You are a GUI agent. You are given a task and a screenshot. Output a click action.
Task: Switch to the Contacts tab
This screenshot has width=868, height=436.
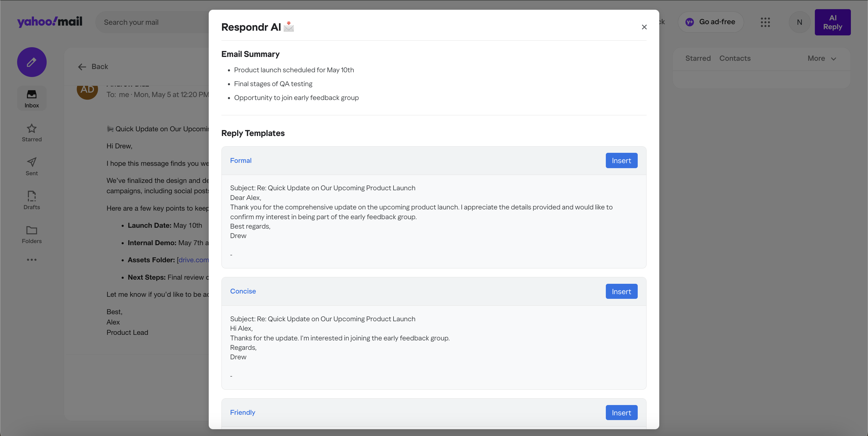click(735, 59)
